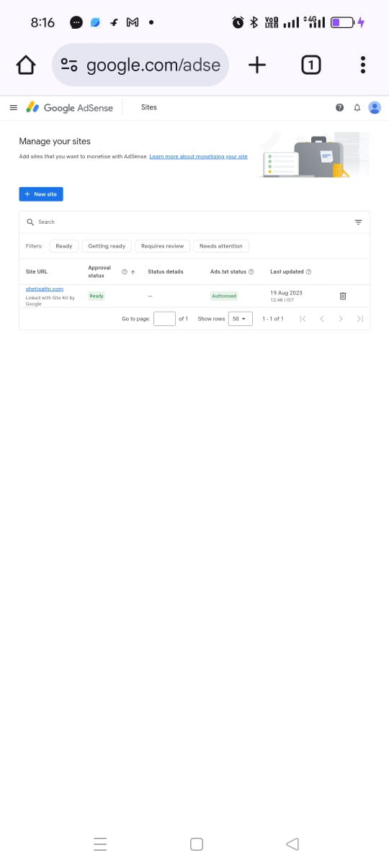Focus the Go to page input box
The width and height of the screenshot is (389, 868).
tap(164, 318)
